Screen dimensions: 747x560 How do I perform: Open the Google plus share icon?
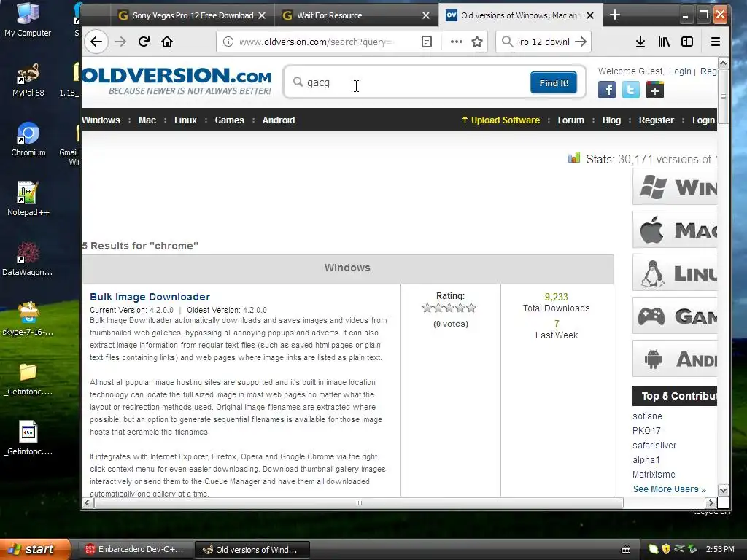pos(655,90)
